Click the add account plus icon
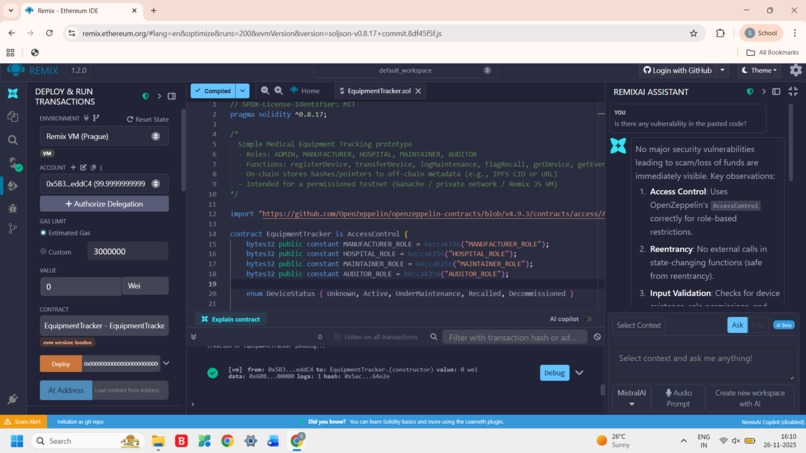This screenshot has height=453, width=806. [73, 167]
